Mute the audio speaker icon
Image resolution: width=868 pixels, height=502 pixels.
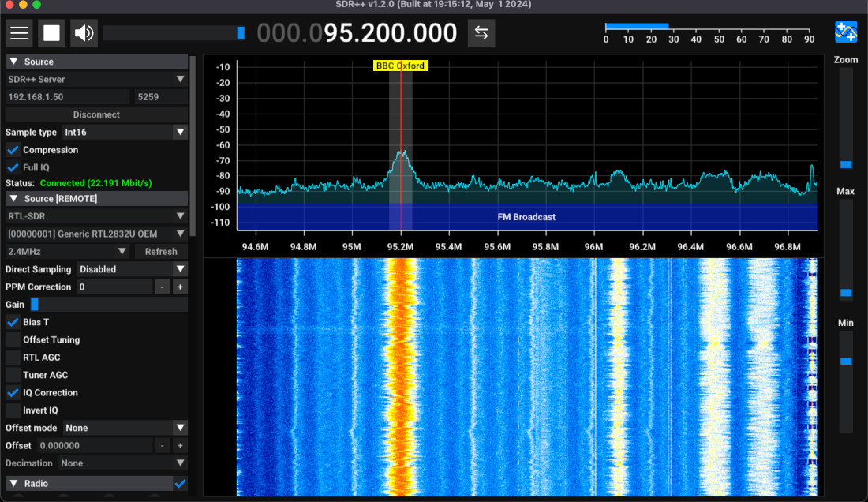click(x=84, y=32)
